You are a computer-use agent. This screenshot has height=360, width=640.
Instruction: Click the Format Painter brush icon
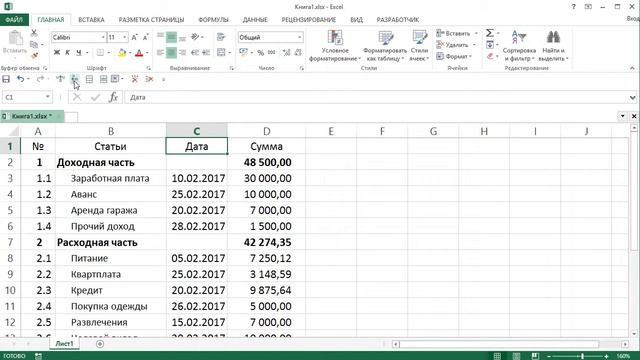pyautogui.click(x=34, y=55)
